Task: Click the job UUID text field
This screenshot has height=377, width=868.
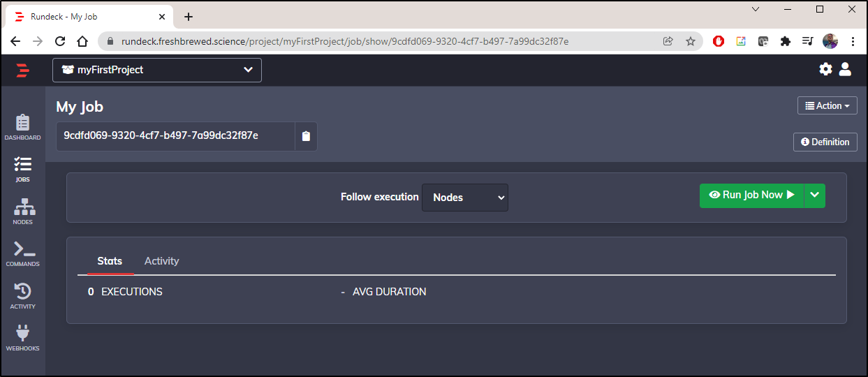Action: pyautogui.click(x=175, y=136)
